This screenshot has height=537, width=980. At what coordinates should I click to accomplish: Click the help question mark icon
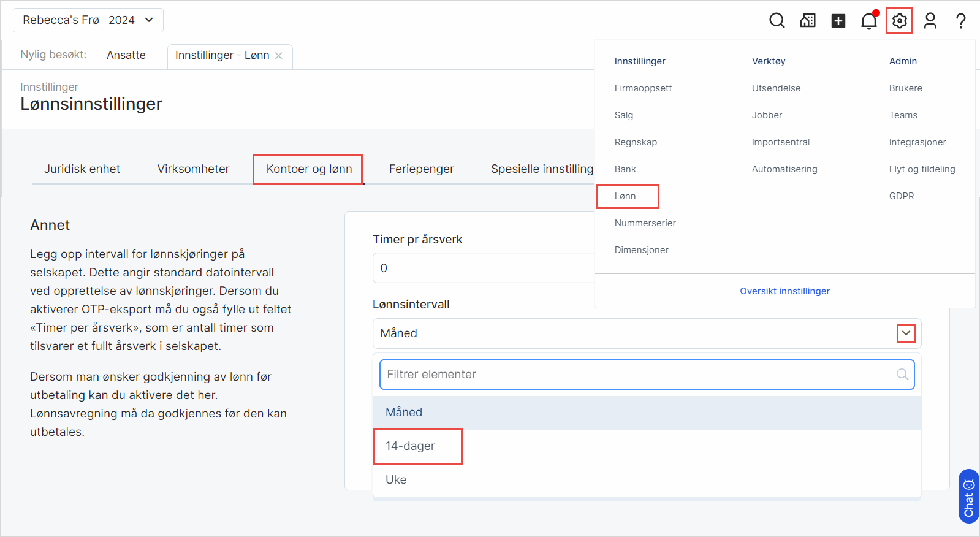point(960,21)
